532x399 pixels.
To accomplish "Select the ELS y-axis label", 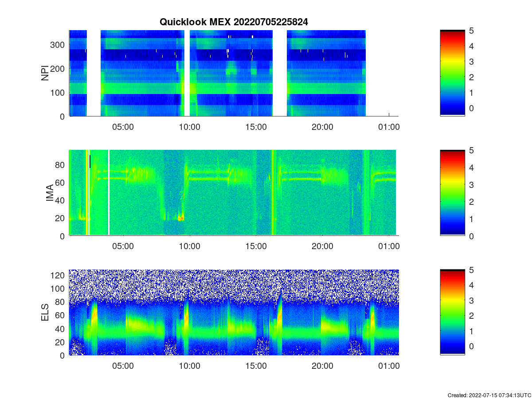I will tap(45, 313).
